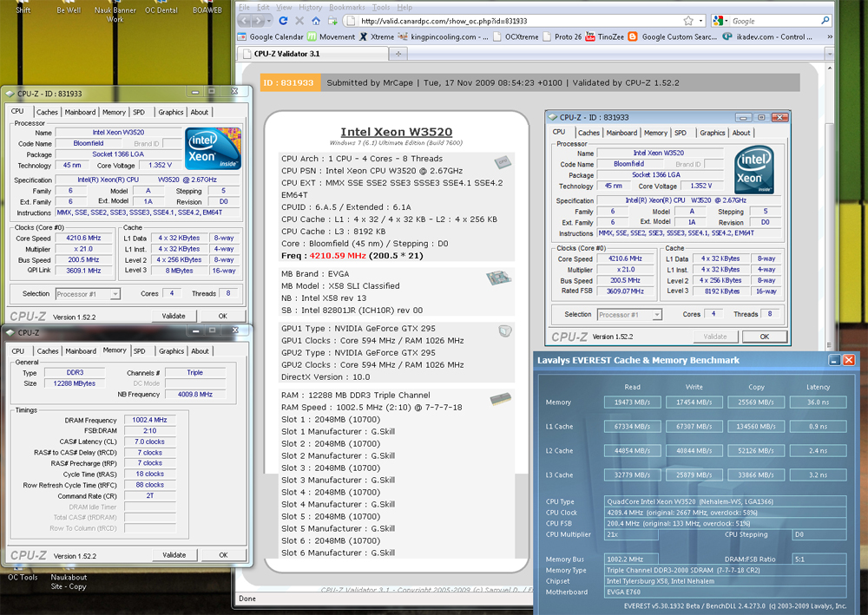Image resolution: width=868 pixels, height=615 pixels.
Task: Open the Movement bookmark
Action: pyautogui.click(x=332, y=37)
